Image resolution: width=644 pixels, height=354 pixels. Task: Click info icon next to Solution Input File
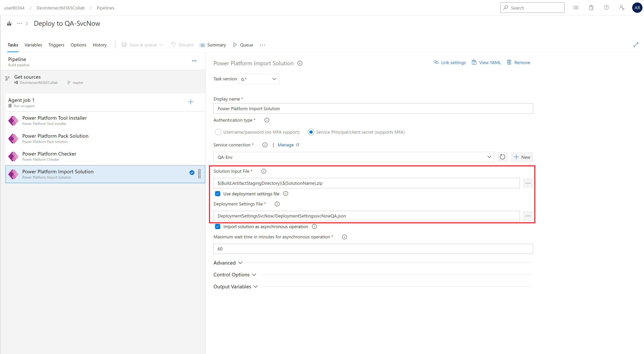click(263, 171)
